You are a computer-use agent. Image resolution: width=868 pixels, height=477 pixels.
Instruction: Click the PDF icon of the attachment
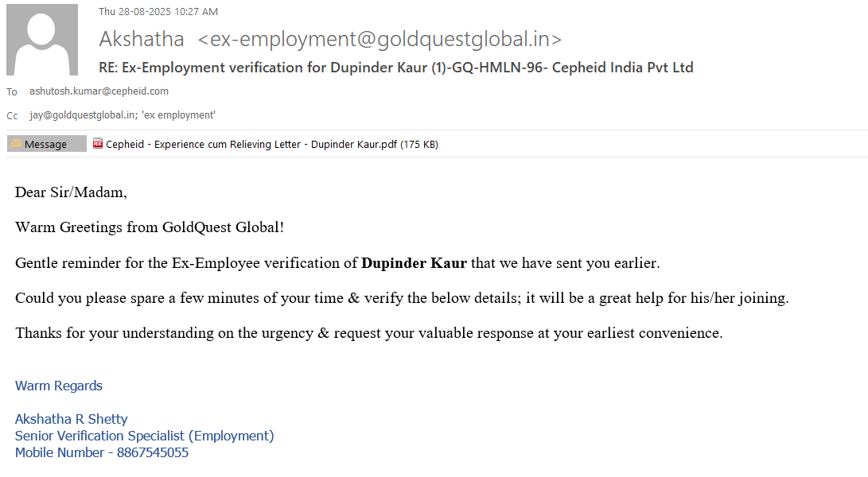[98, 144]
